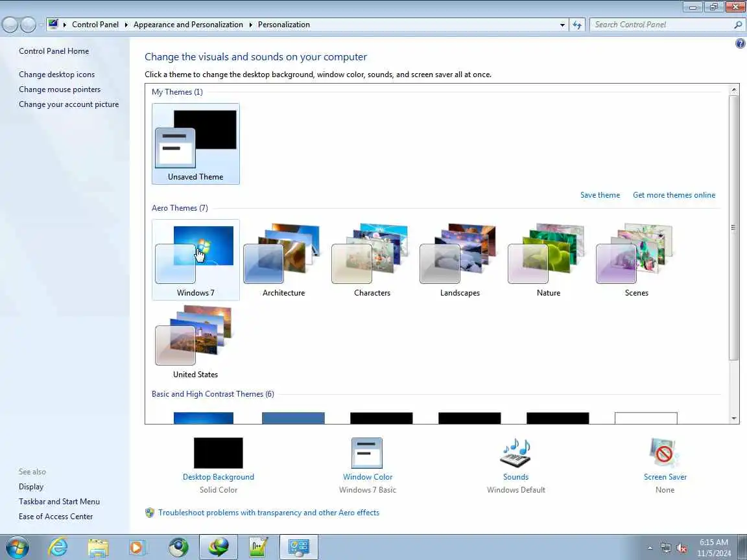Click Save theme link
The height and width of the screenshot is (560, 747).
(600, 194)
